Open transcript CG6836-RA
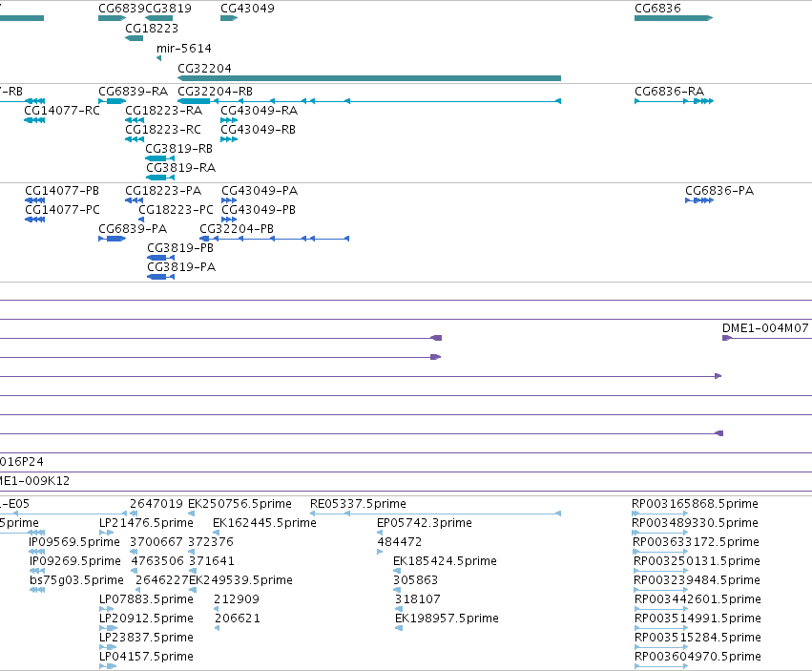Viewport: 812px width, 671px height. (x=670, y=92)
